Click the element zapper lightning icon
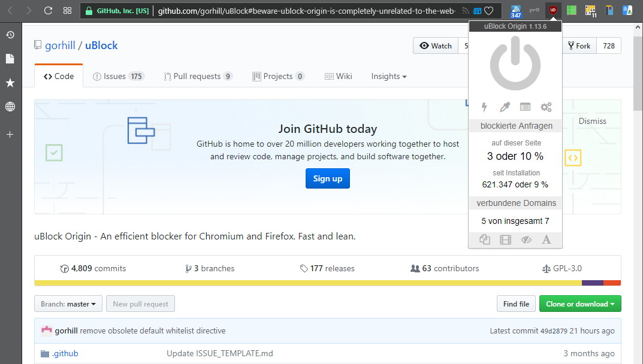643x364 pixels. (x=484, y=107)
